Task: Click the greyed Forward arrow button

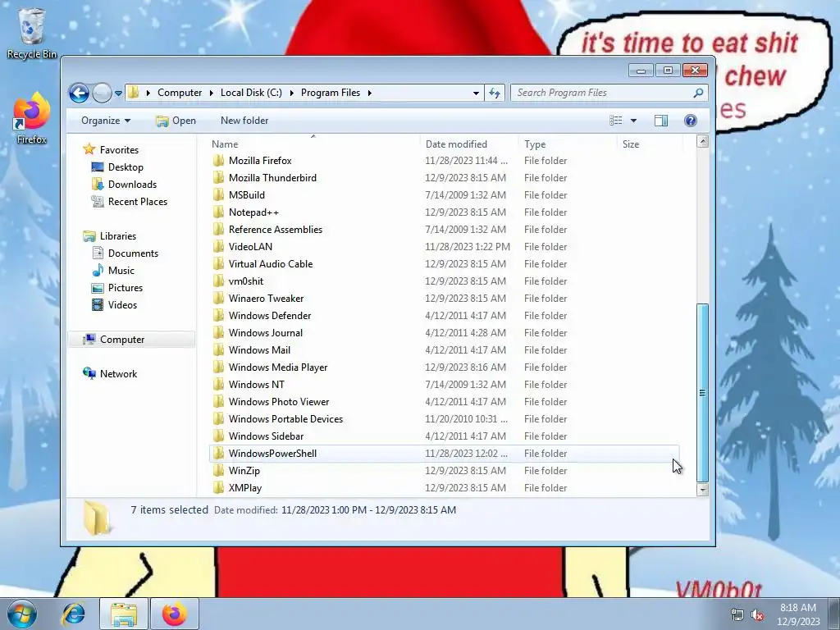Action: (x=101, y=94)
